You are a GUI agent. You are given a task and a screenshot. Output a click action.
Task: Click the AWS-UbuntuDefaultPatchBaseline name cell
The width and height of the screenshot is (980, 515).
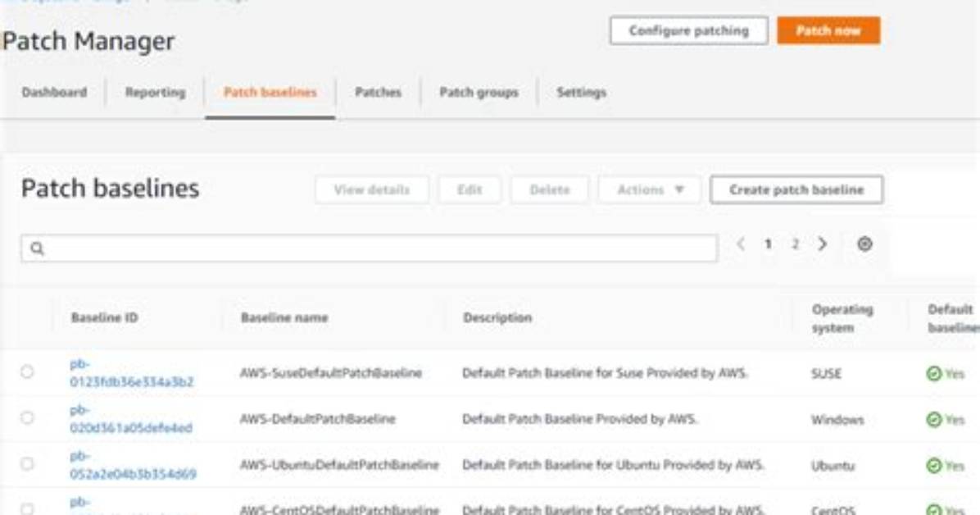pyautogui.click(x=339, y=465)
